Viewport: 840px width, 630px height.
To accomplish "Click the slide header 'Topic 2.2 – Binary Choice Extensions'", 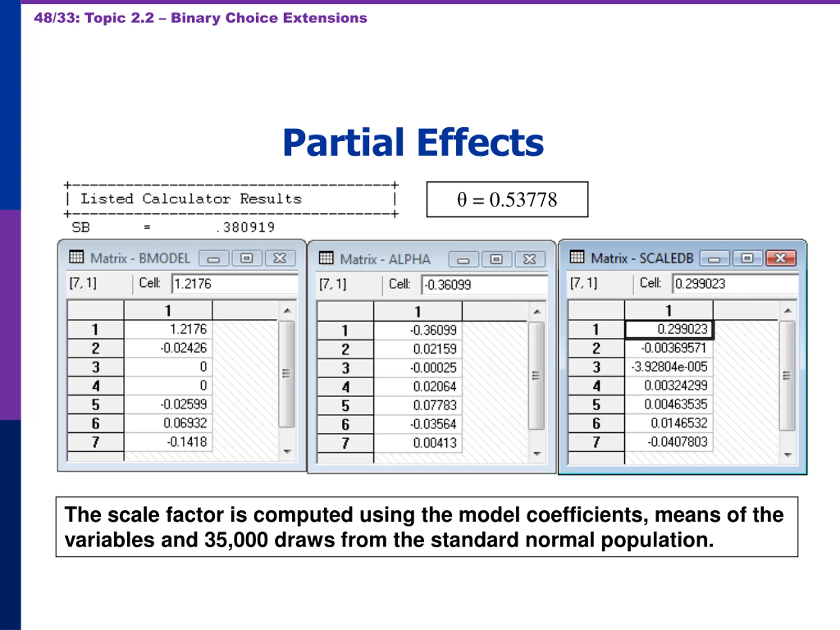I will (226, 18).
